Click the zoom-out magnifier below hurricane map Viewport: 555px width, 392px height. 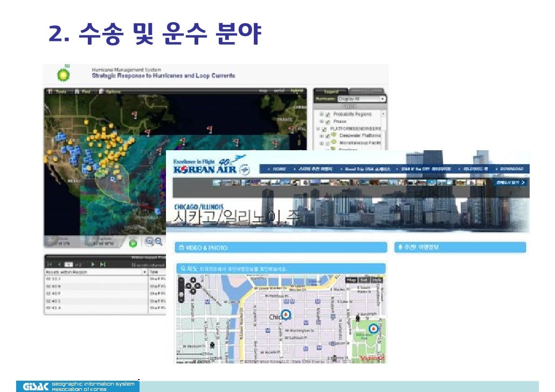[158, 242]
